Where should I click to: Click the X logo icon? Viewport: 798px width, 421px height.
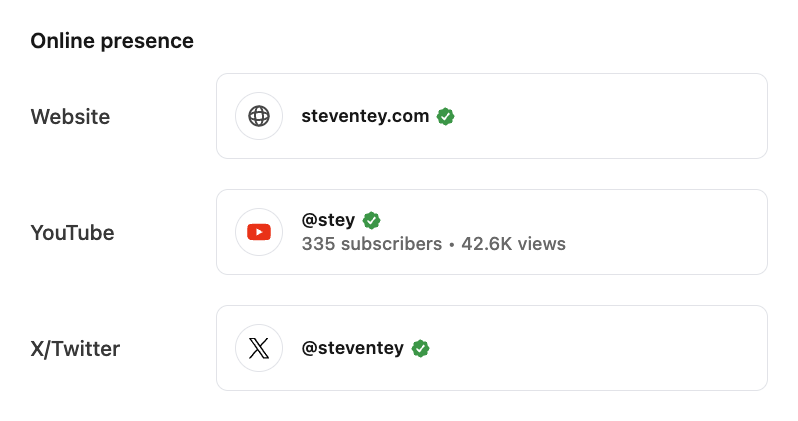coord(259,348)
